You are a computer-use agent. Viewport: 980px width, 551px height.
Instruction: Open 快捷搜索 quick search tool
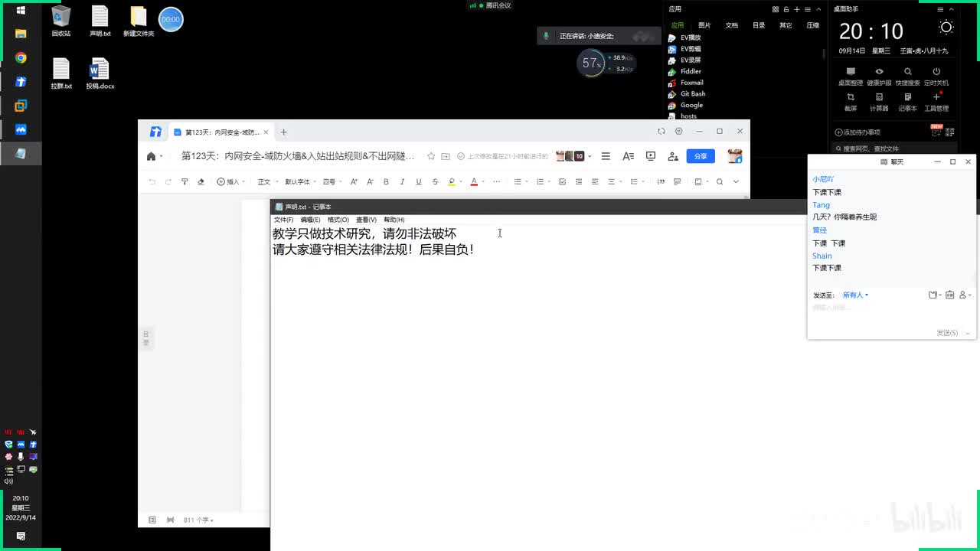click(x=907, y=77)
